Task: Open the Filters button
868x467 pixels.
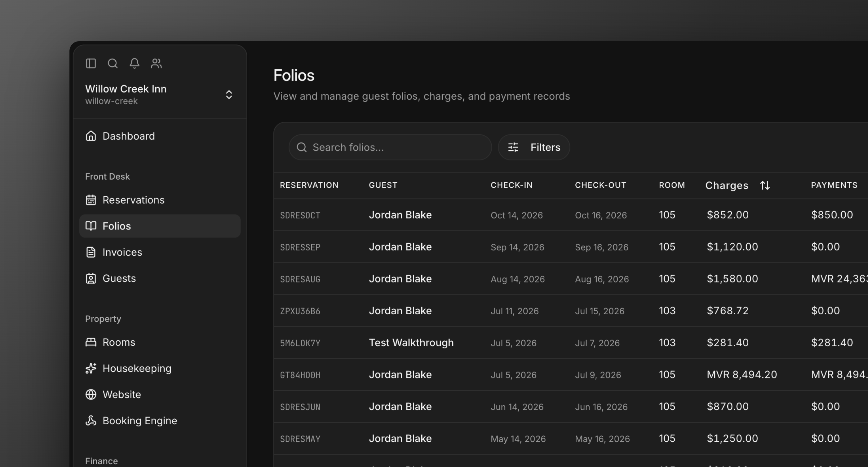Action: pyautogui.click(x=534, y=147)
